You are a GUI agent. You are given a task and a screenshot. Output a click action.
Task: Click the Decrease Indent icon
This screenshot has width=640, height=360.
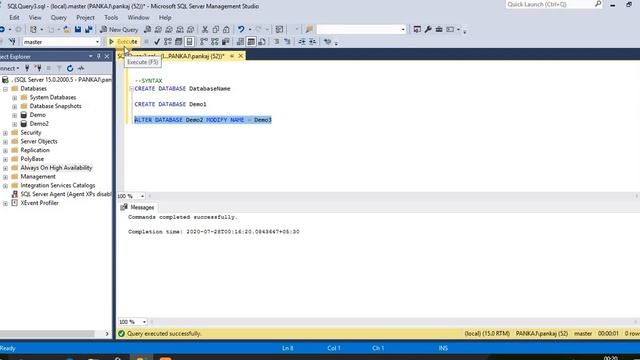(x=302, y=42)
